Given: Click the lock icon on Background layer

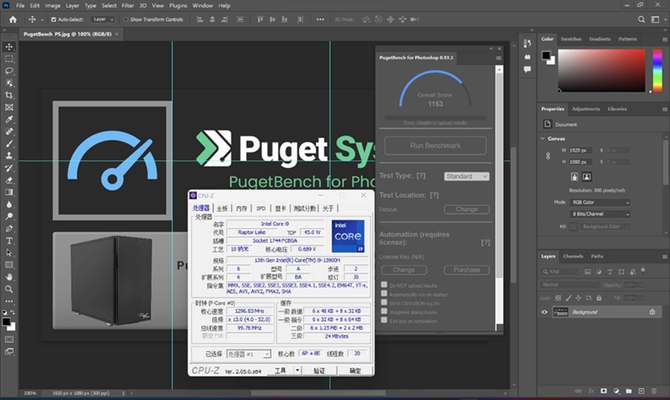Looking at the screenshot, I should tap(652, 312).
